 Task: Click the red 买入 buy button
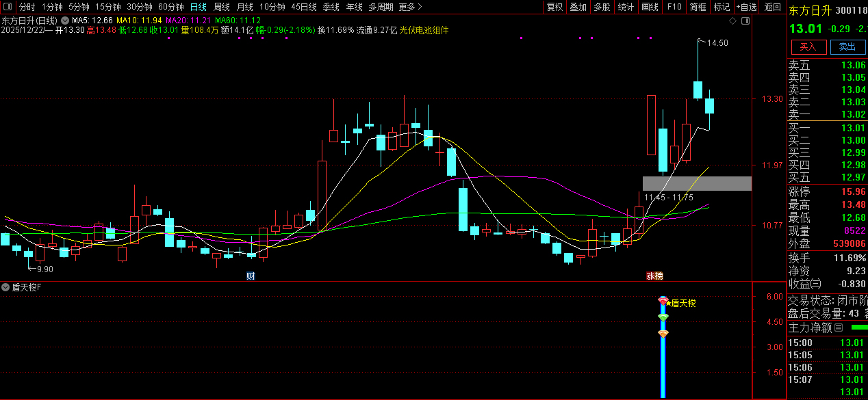(808, 46)
